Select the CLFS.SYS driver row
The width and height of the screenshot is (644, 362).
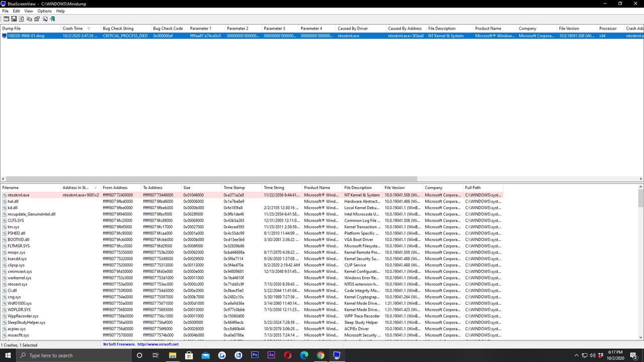coord(252,220)
